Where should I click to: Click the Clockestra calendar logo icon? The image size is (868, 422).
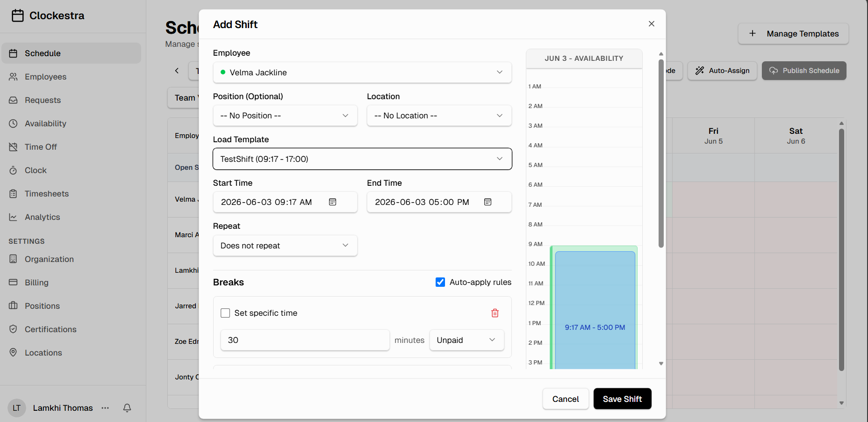point(18,15)
